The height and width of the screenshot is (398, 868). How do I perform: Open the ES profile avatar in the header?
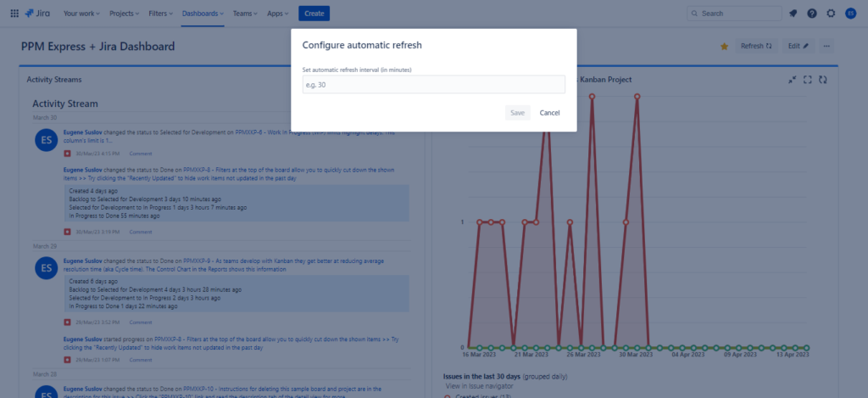tap(851, 14)
